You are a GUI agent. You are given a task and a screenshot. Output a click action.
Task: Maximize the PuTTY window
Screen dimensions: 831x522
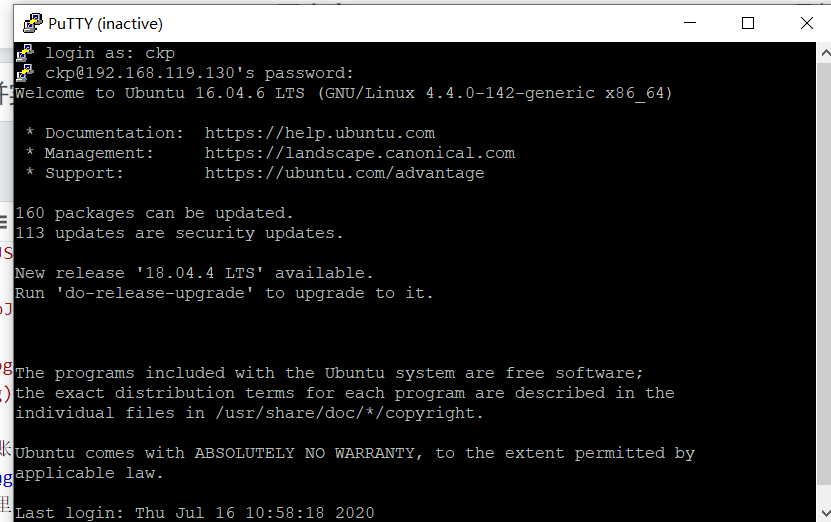[748, 23]
